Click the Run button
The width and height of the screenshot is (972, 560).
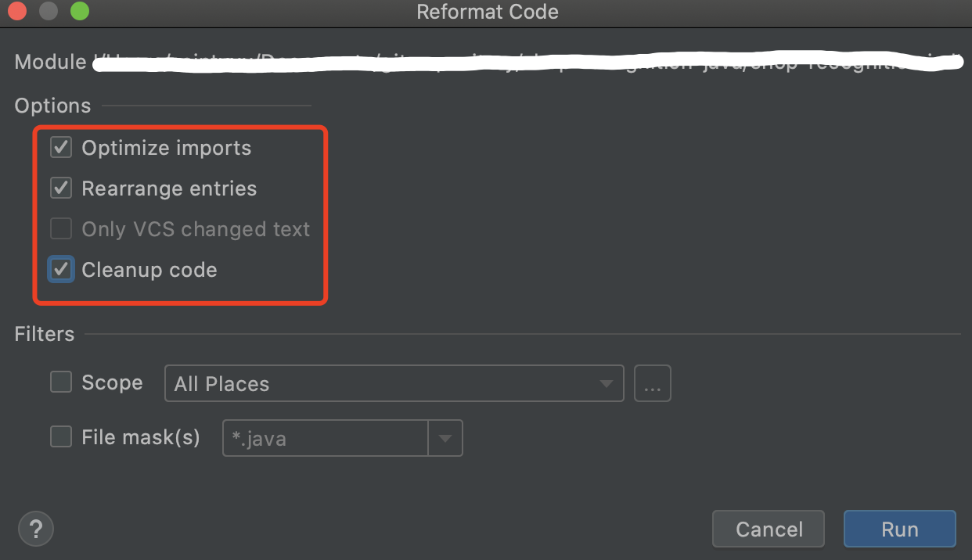(900, 529)
